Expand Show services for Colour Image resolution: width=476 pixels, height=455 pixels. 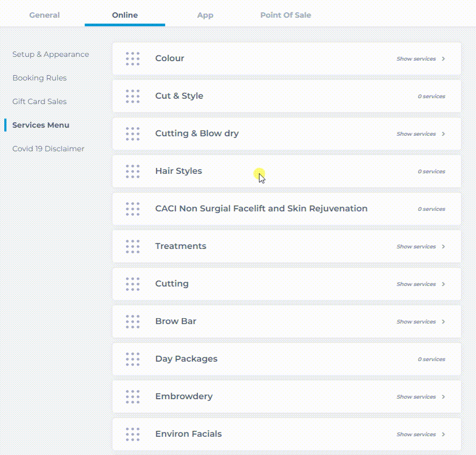(x=421, y=58)
